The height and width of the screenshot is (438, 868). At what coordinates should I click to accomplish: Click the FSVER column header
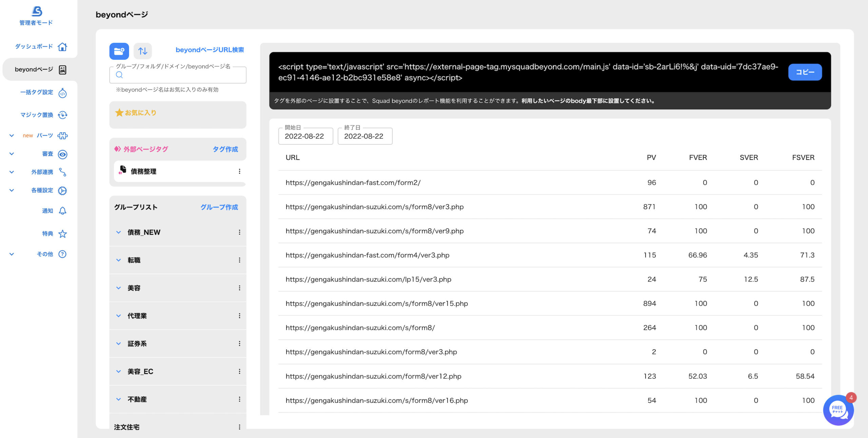click(x=803, y=158)
